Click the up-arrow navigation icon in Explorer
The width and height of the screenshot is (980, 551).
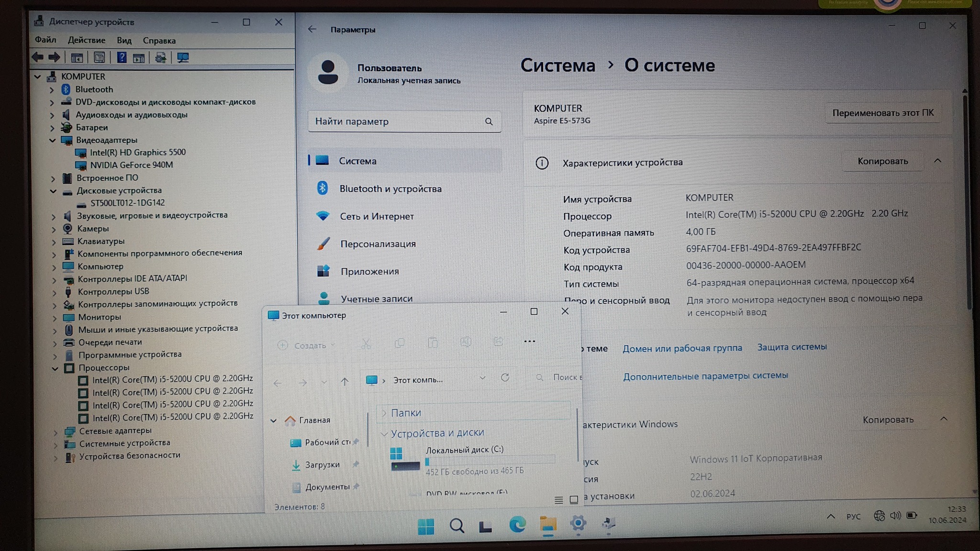tap(345, 382)
